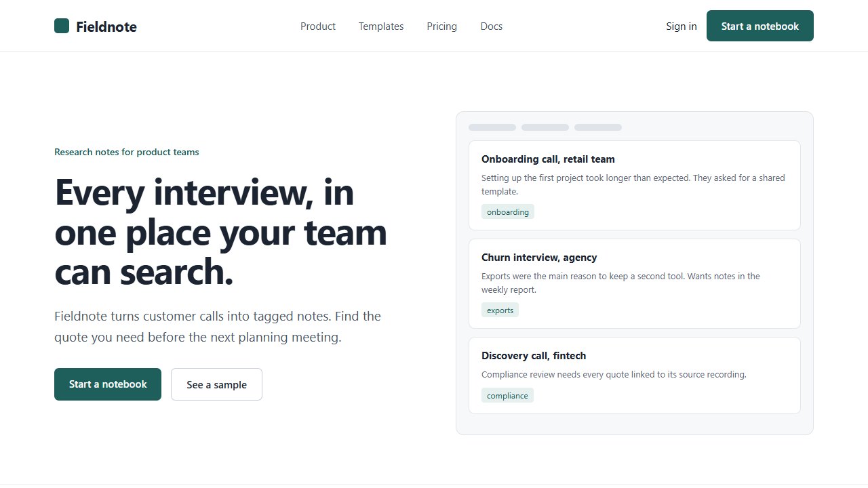Open the Discovery call, fintech note
868x488 pixels.
pos(635,375)
